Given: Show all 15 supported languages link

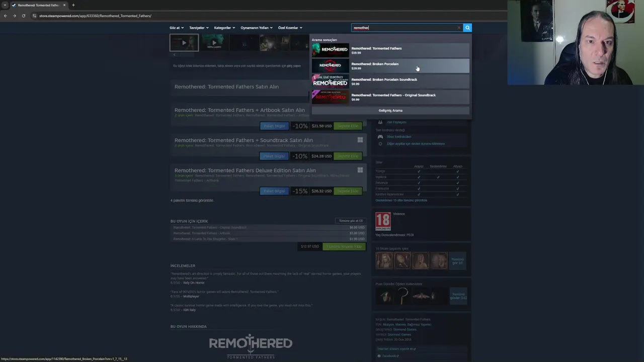Looking at the screenshot, I should pyautogui.click(x=401, y=200).
